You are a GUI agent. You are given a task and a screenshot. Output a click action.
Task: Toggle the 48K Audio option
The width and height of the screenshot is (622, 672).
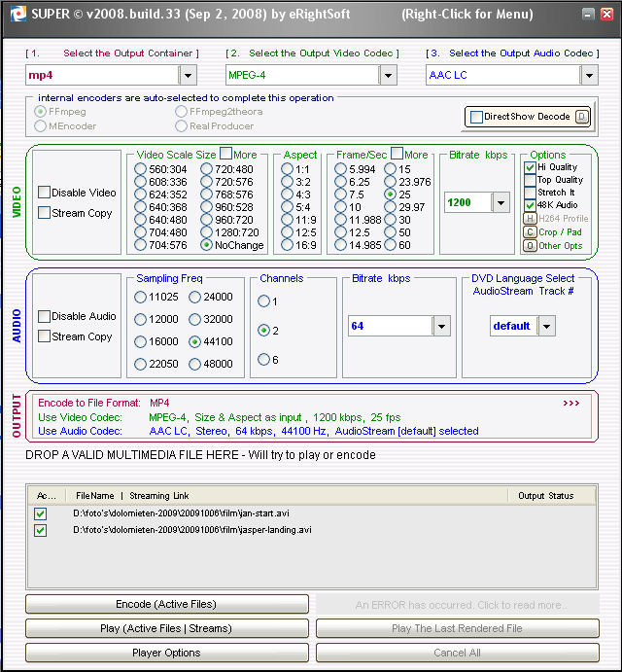530,205
